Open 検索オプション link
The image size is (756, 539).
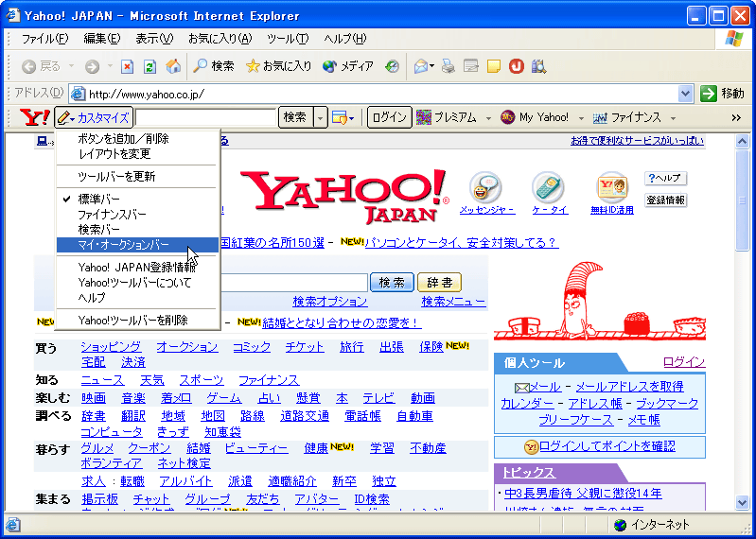tap(330, 302)
